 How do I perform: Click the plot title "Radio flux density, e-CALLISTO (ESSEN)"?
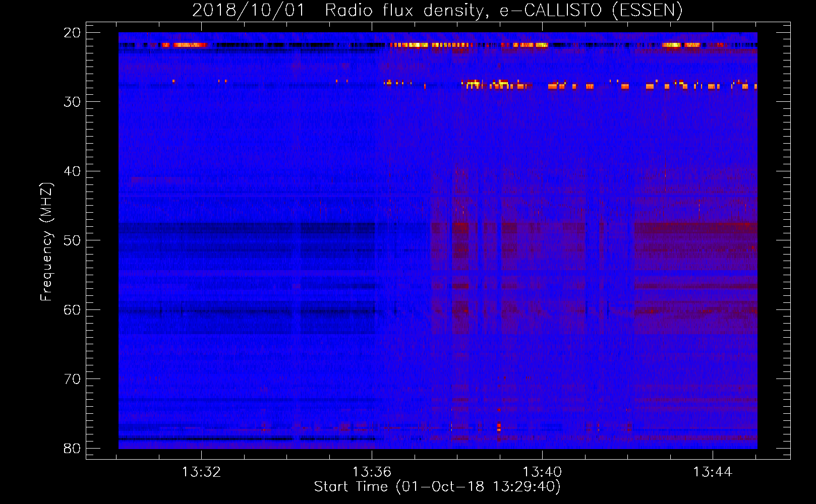[504, 10]
